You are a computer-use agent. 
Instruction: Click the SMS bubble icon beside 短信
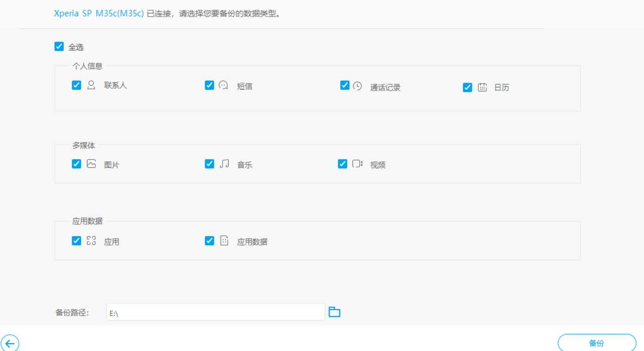[x=224, y=85]
